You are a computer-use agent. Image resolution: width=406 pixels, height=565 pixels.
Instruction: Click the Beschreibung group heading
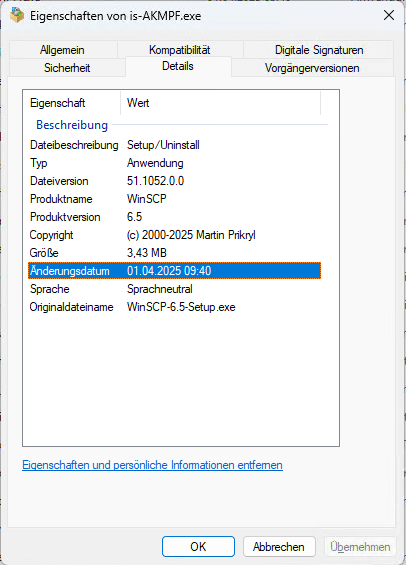(x=72, y=125)
